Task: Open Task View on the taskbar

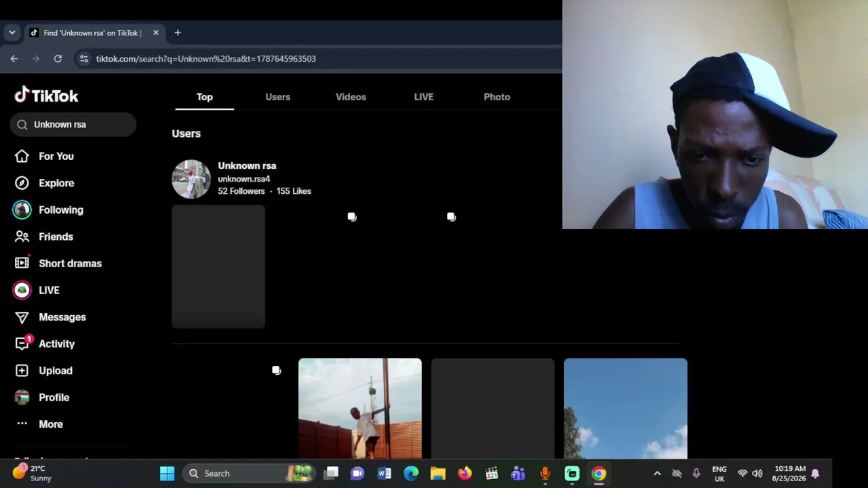Action: coord(331,474)
